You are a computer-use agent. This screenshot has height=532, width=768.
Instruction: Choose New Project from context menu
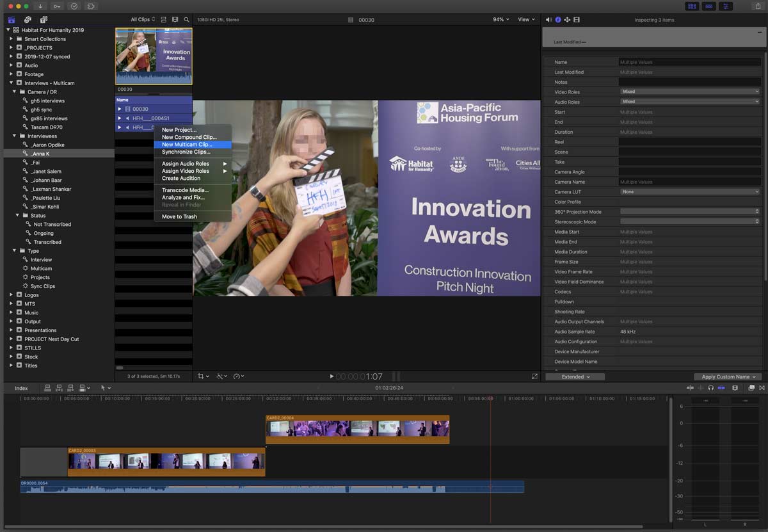[193, 130]
